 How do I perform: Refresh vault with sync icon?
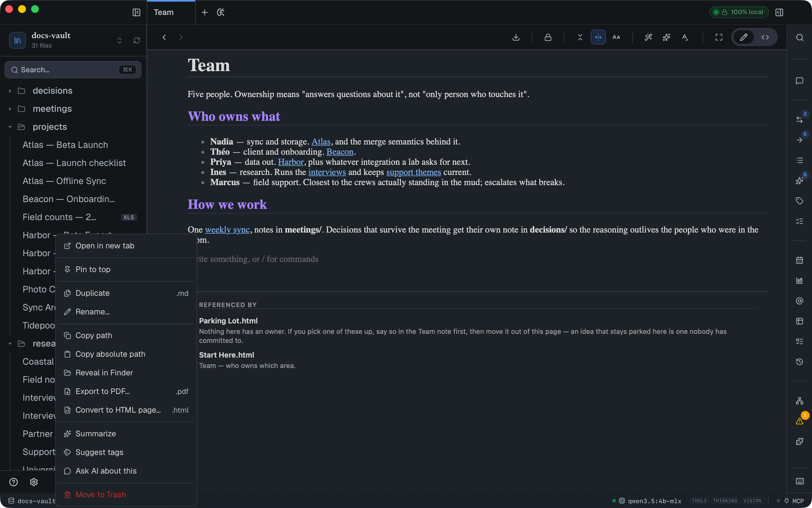pyautogui.click(x=136, y=41)
